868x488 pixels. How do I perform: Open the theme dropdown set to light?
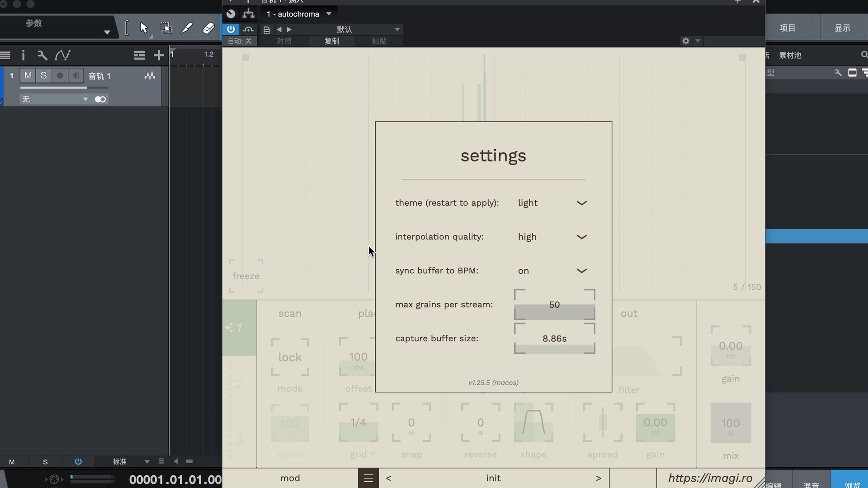pyautogui.click(x=552, y=203)
